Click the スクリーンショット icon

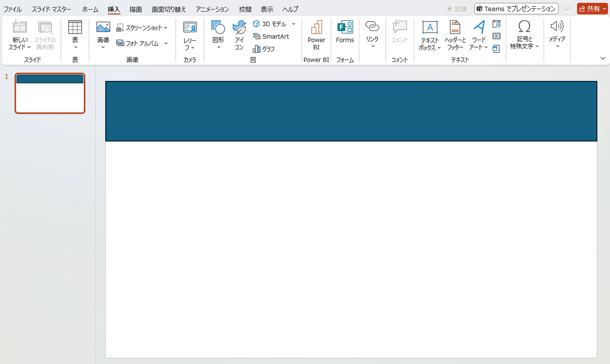pos(120,28)
